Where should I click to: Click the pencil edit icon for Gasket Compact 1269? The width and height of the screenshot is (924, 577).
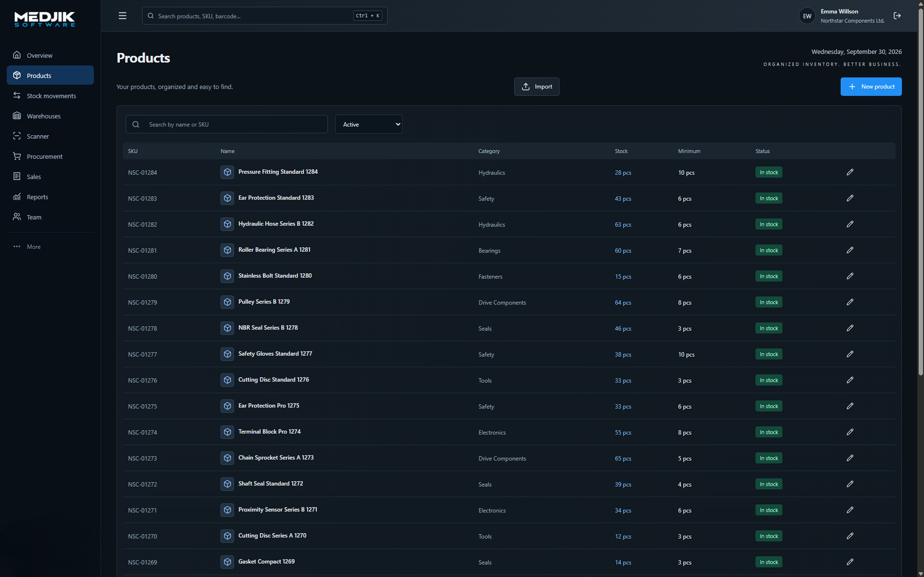[x=850, y=562]
